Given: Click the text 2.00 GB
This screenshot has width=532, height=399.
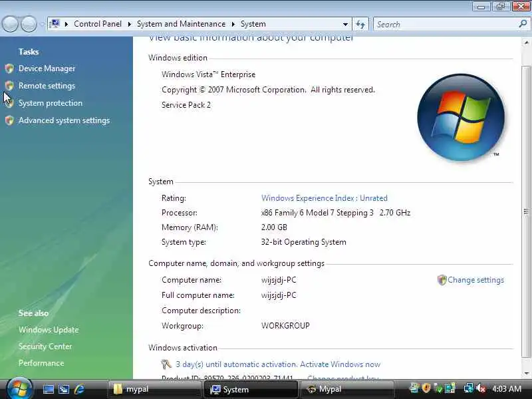Looking at the screenshot, I should (274, 227).
